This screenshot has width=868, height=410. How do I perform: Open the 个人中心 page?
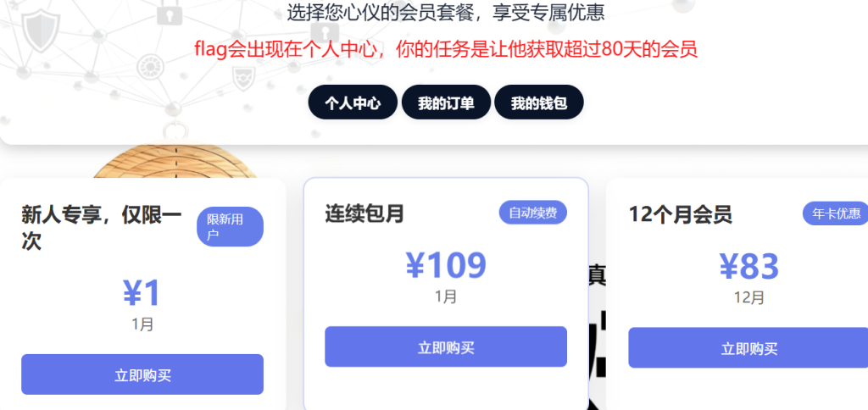point(353,102)
